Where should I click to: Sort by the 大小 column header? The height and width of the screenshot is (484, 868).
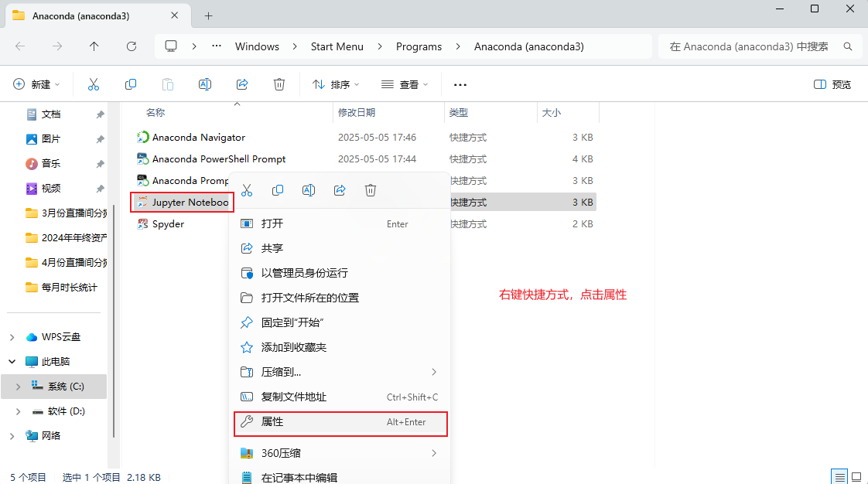click(x=552, y=113)
